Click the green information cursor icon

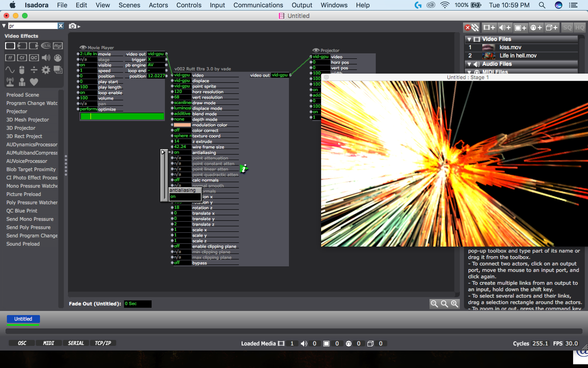(x=244, y=168)
